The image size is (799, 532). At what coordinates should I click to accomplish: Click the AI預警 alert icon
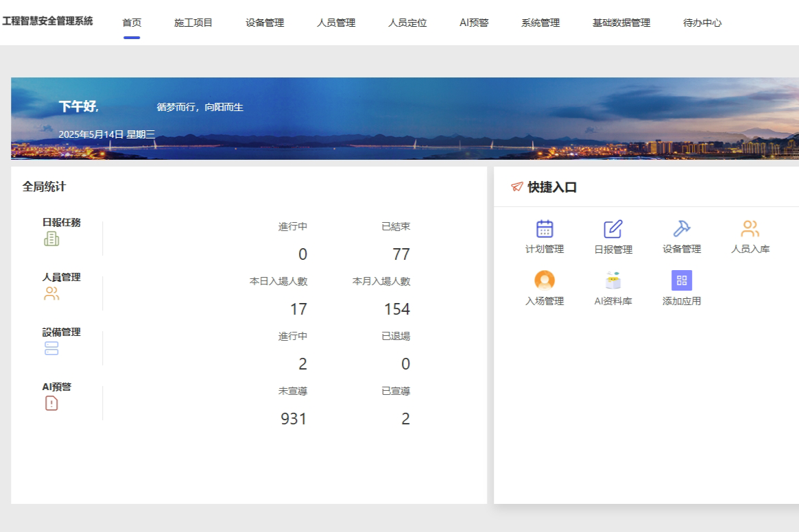point(51,403)
